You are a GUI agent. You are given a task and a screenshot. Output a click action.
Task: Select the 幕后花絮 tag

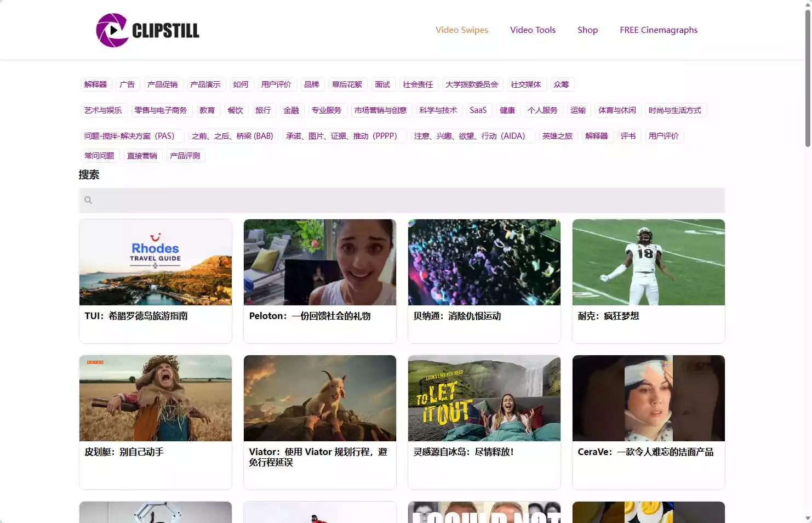tap(347, 84)
